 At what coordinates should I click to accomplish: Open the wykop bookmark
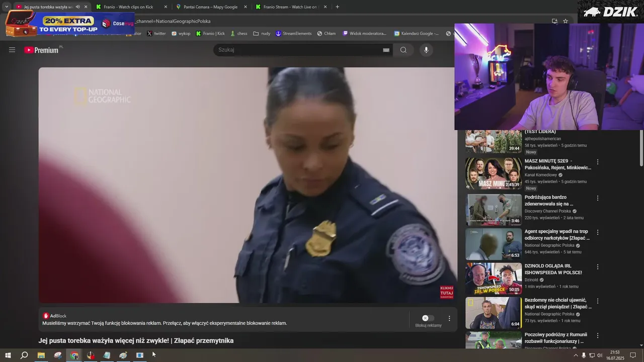(181, 34)
